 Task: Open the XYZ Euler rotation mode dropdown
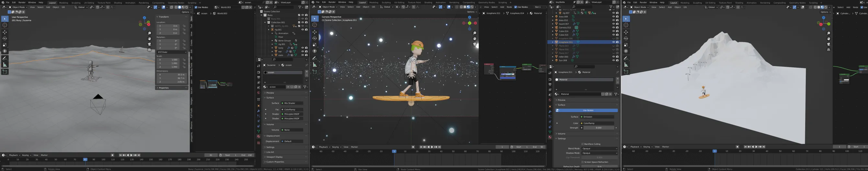(x=172, y=52)
